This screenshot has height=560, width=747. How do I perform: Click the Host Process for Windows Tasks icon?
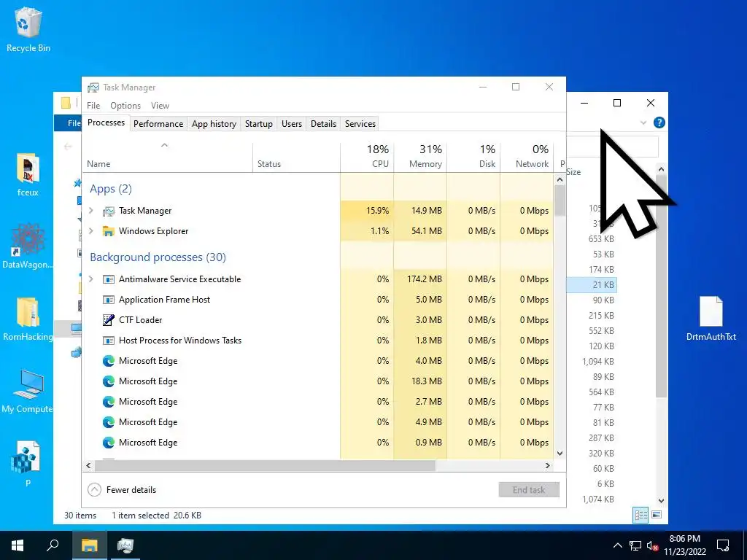coord(109,341)
